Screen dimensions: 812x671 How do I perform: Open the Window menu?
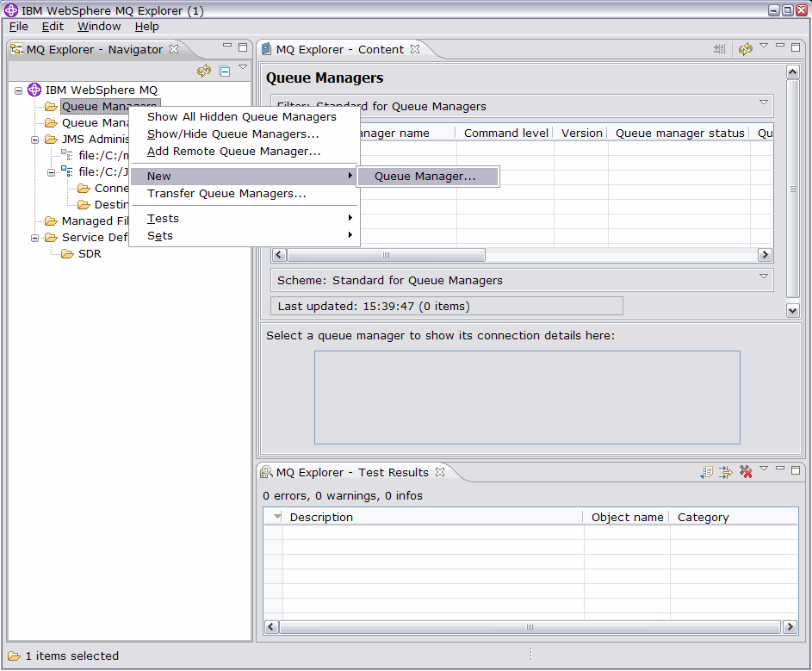pos(98,27)
